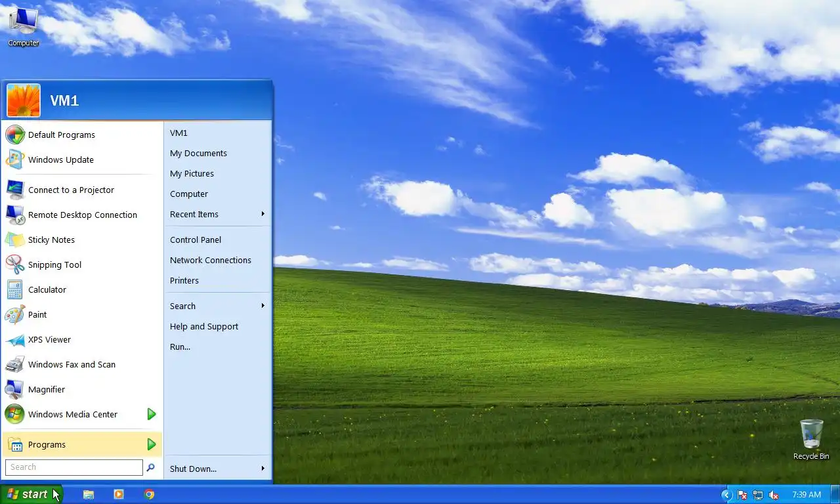This screenshot has width=840, height=504.
Task: Click the show desktop strip at the taskbar's end
Action: click(835, 495)
